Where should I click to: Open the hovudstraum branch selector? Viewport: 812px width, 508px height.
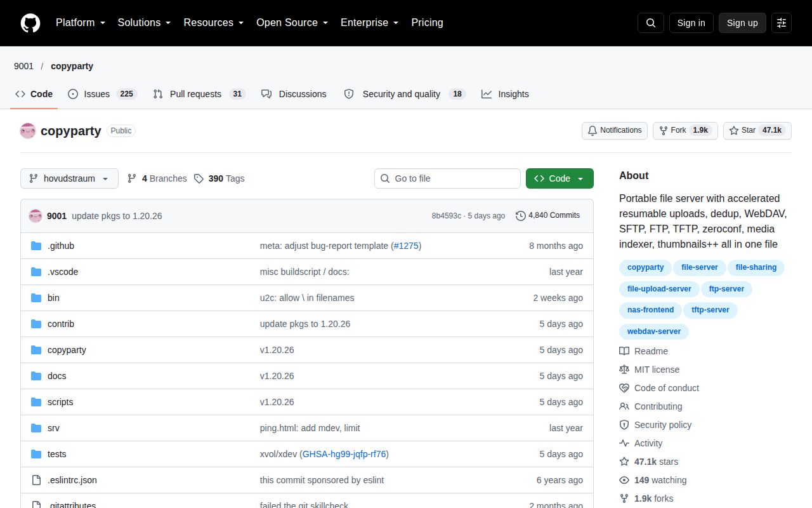pos(69,178)
